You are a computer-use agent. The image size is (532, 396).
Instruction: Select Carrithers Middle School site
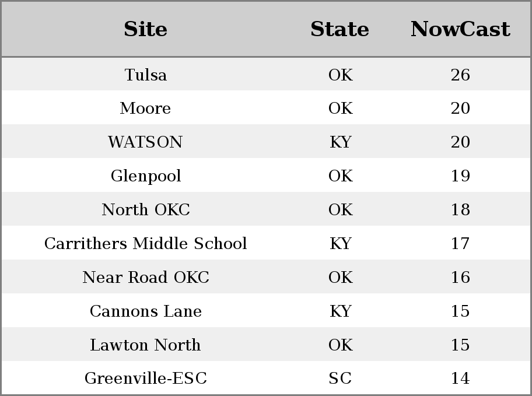[x=146, y=243]
